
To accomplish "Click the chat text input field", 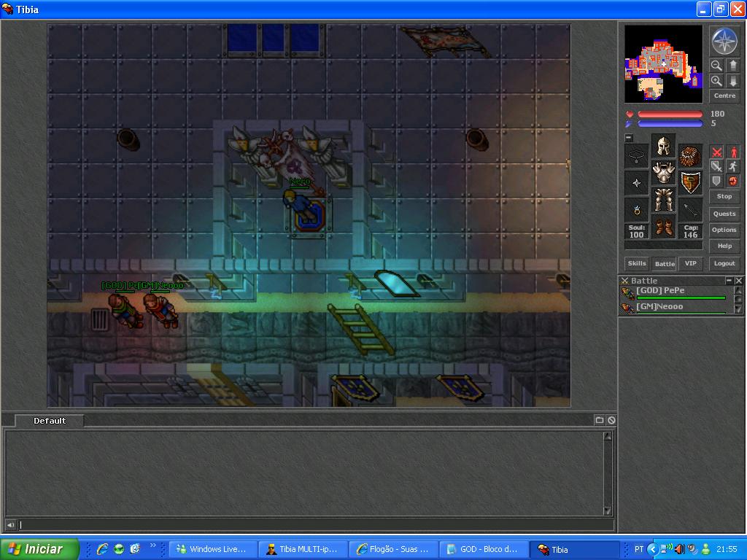I will pos(315,525).
